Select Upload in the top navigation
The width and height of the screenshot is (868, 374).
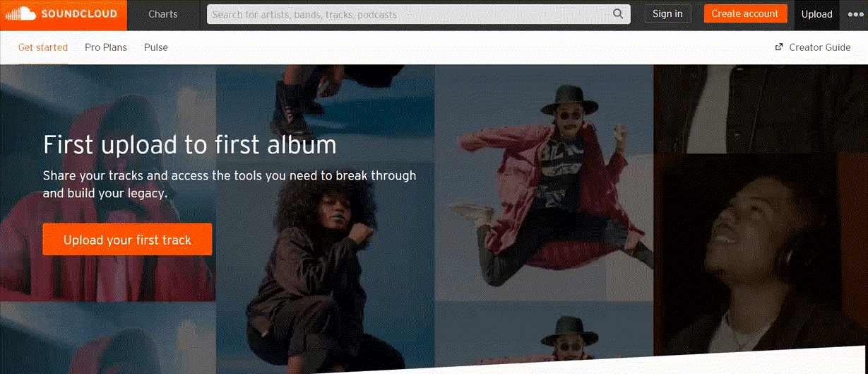click(x=816, y=14)
